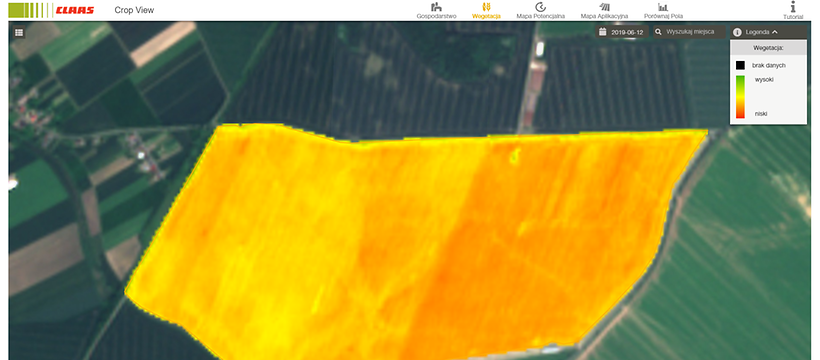Click the search magnifier icon
Viewport: 820px width, 360px height.
[x=658, y=32]
